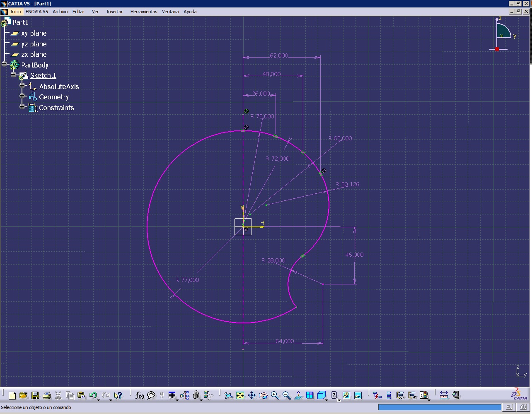Activate the What's This help cursor
The image size is (532, 414).
pos(118,395)
